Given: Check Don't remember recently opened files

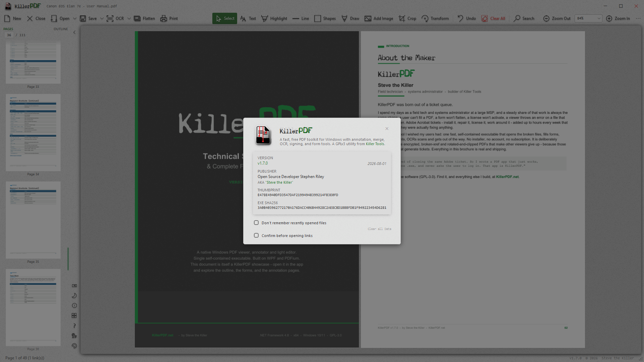Looking at the screenshot, I should (256, 223).
